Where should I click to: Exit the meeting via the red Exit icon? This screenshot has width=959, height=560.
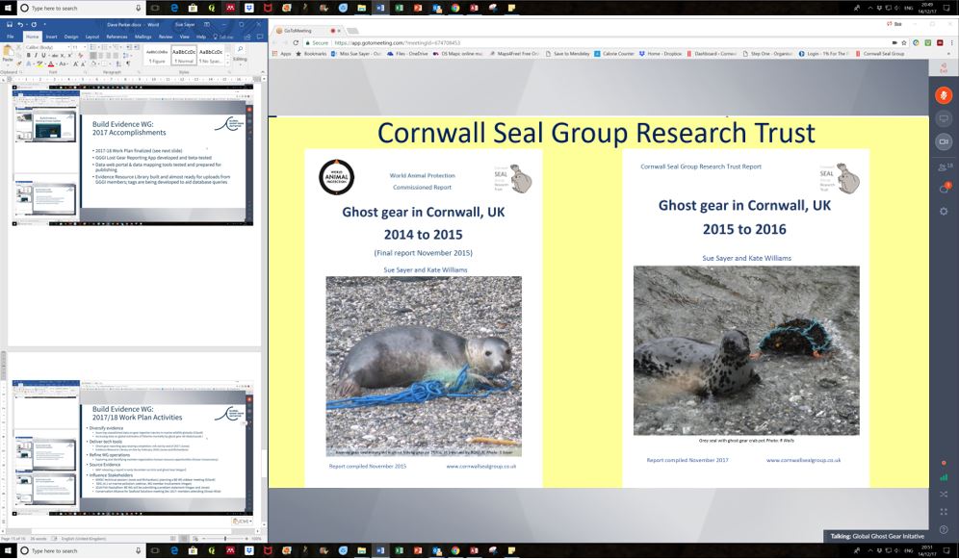[x=944, y=68]
